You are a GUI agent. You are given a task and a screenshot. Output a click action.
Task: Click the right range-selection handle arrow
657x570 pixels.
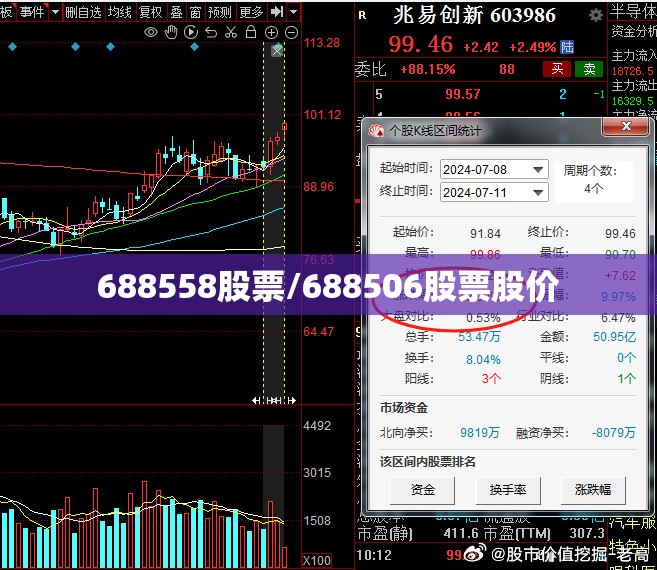pos(292,401)
